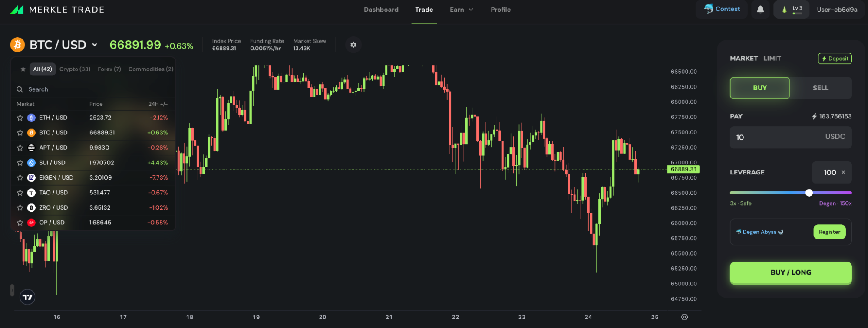Open the Trade tab
Image resolution: width=868 pixels, height=328 pixels.
coord(424,10)
